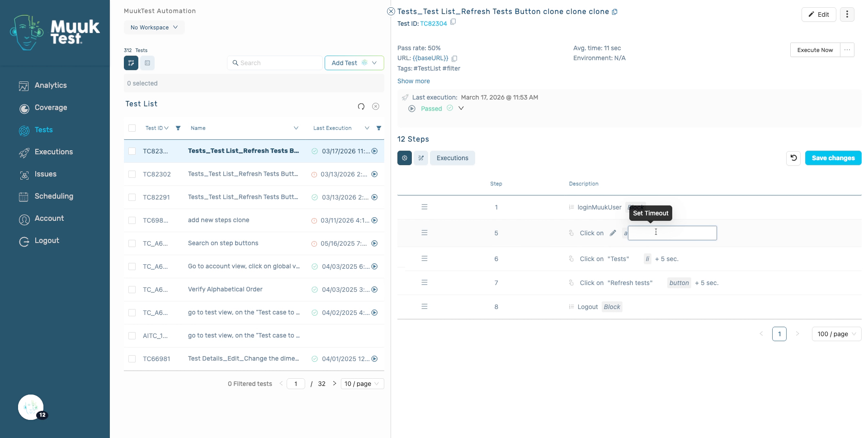
Task: Filter the Last Execution column
Action: (x=379, y=128)
